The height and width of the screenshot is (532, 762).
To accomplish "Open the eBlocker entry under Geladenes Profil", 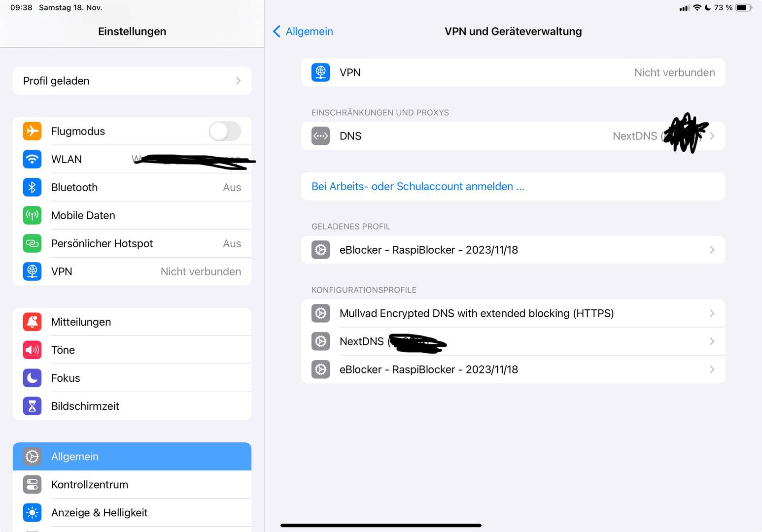I will pos(513,250).
